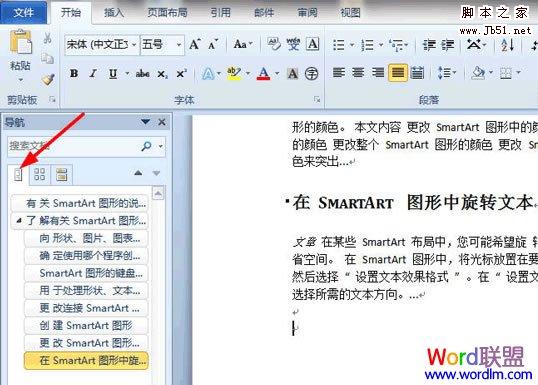Switch to the 邮件 (Mailings) tab
The image size is (538, 385).
click(x=264, y=13)
